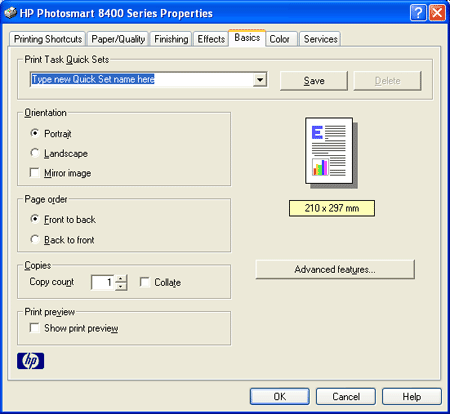
Task: Click the Save quick set button
Action: pos(314,81)
